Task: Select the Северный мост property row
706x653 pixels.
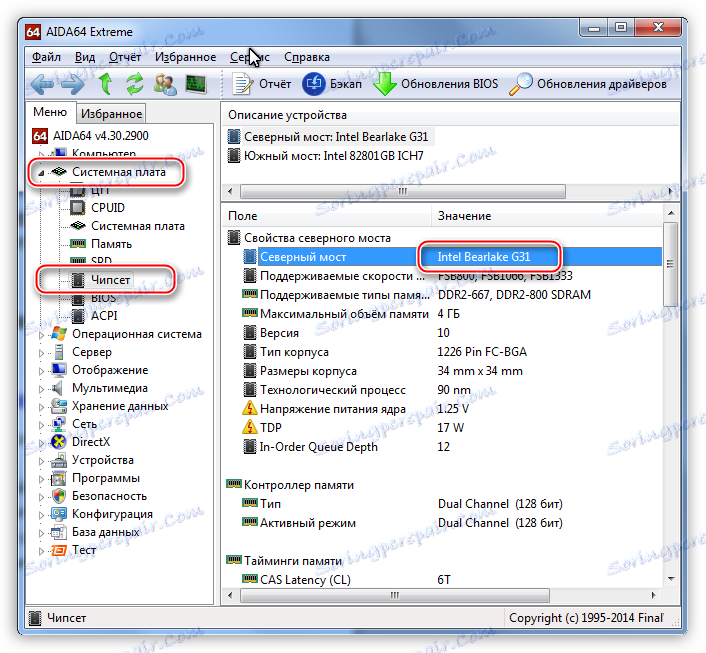Action: 452,257
